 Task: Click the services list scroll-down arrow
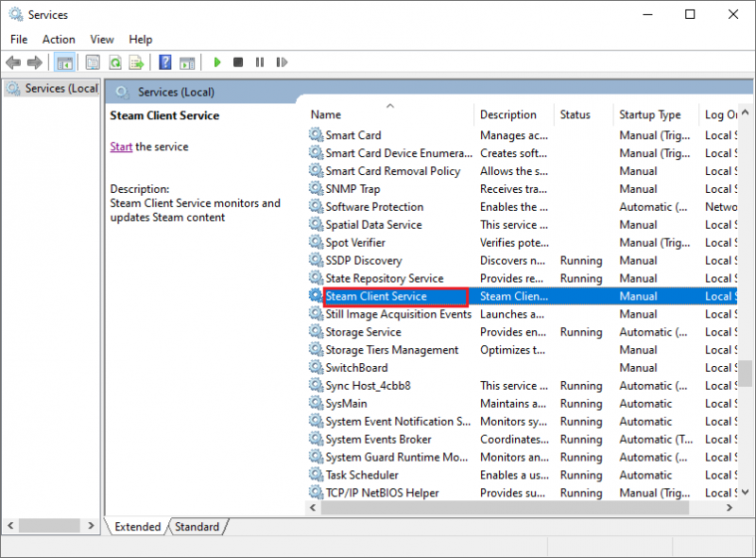(x=745, y=492)
